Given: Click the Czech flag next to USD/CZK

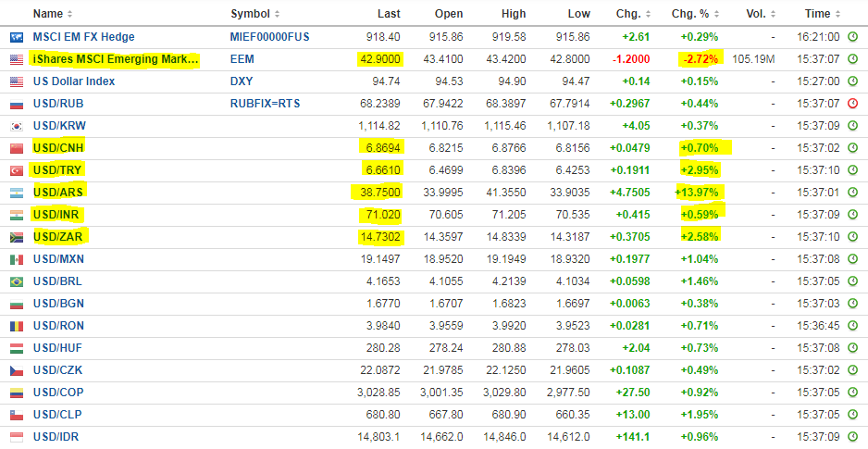Looking at the screenshot, I should point(17,370).
